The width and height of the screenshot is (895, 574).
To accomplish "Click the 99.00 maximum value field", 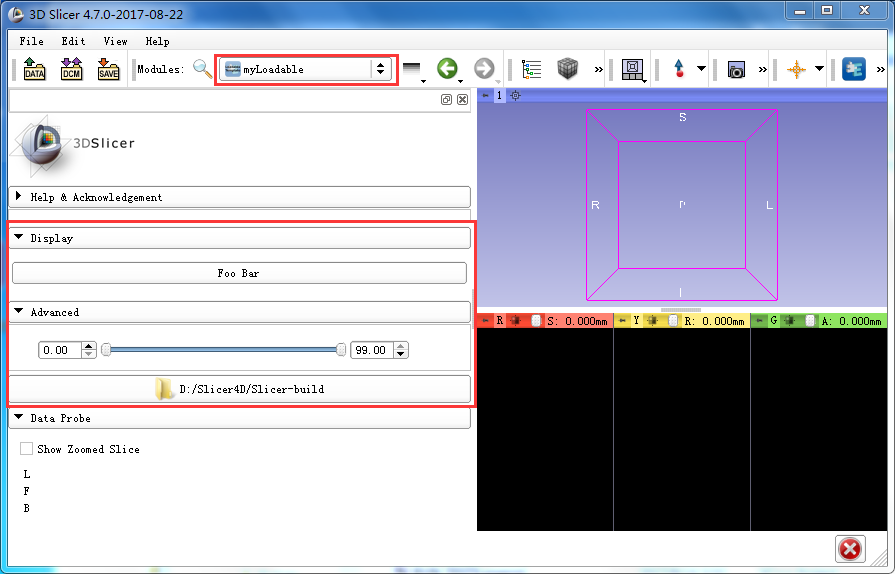I will tap(373, 350).
